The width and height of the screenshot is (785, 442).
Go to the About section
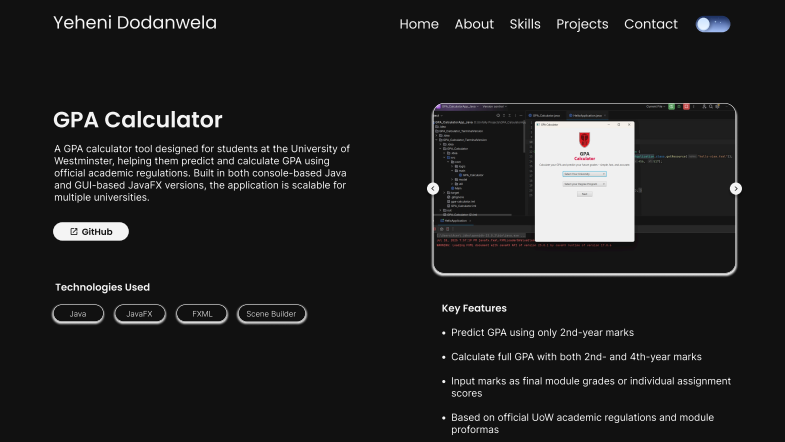pyautogui.click(x=474, y=24)
